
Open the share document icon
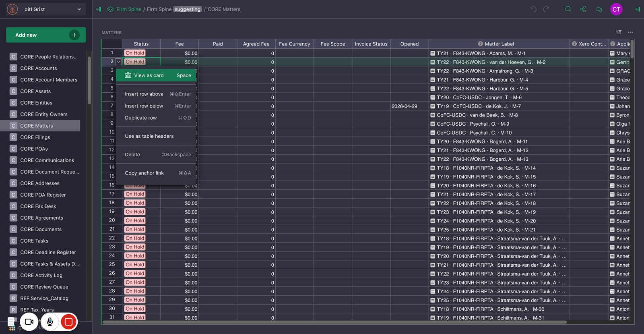point(583,9)
